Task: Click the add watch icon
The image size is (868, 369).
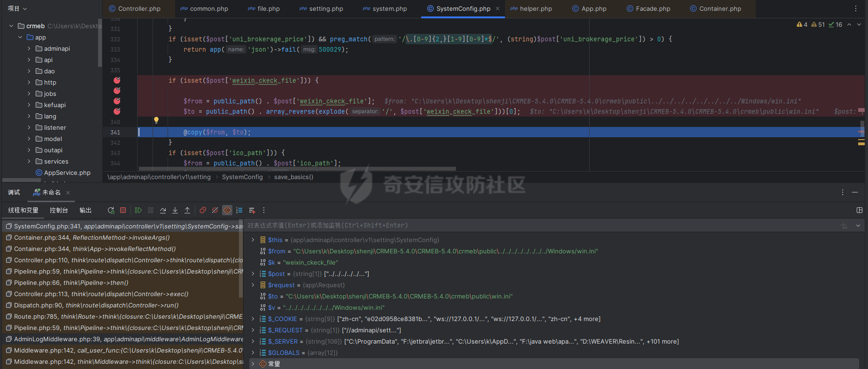Action: (x=252, y=210)
